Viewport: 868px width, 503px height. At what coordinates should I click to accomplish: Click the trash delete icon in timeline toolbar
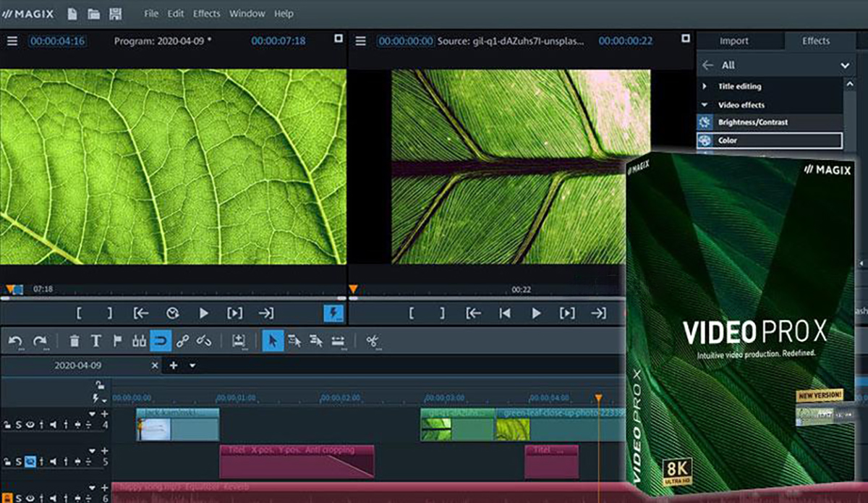coord(75,341)
